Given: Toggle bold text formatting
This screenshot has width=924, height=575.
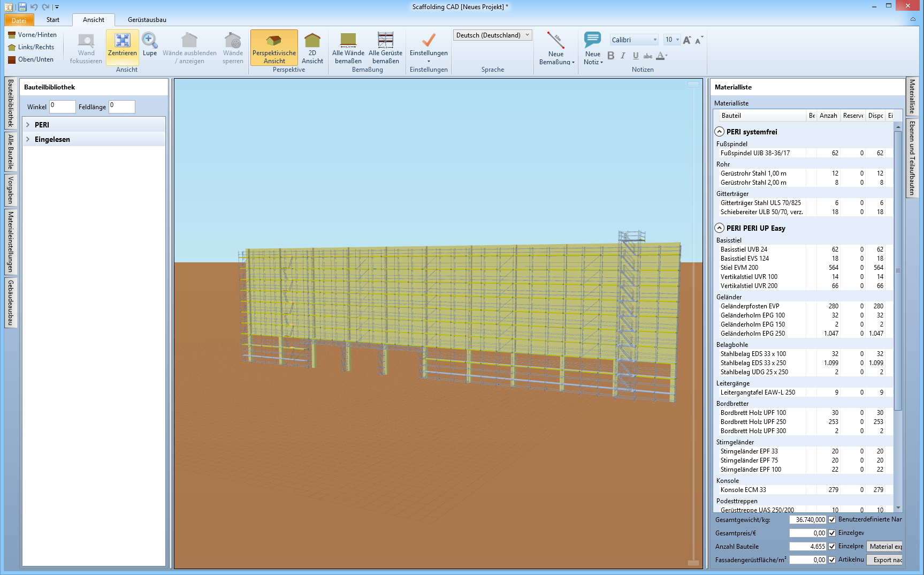Looking at the screenshot, I should pyautogui.click(x=610, y=56).
